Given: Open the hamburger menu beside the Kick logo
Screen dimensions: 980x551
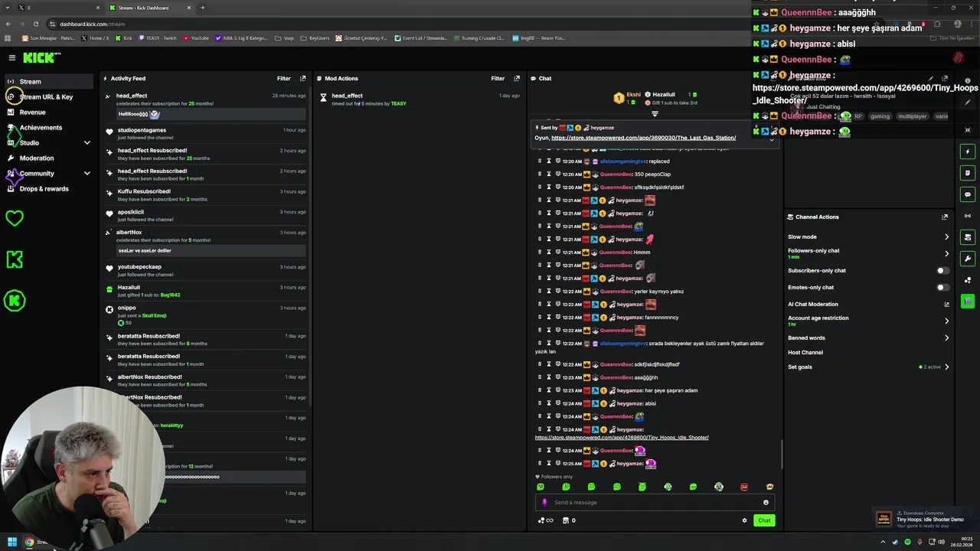Looking at the screenshot, I should 12,57.
